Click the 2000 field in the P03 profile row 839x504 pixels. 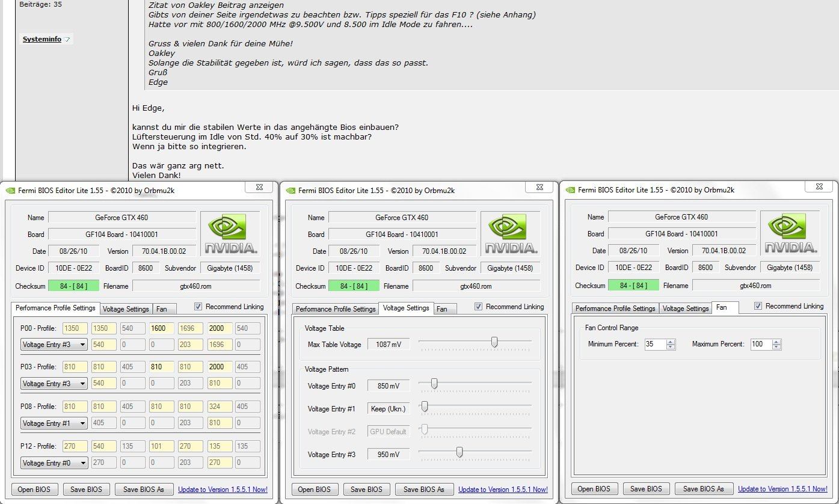220,367
